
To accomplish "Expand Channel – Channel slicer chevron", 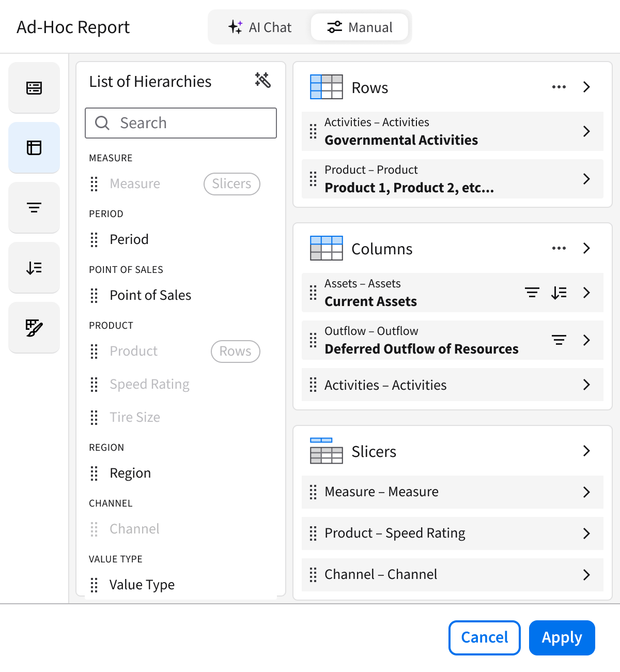I will pos(586,575).
